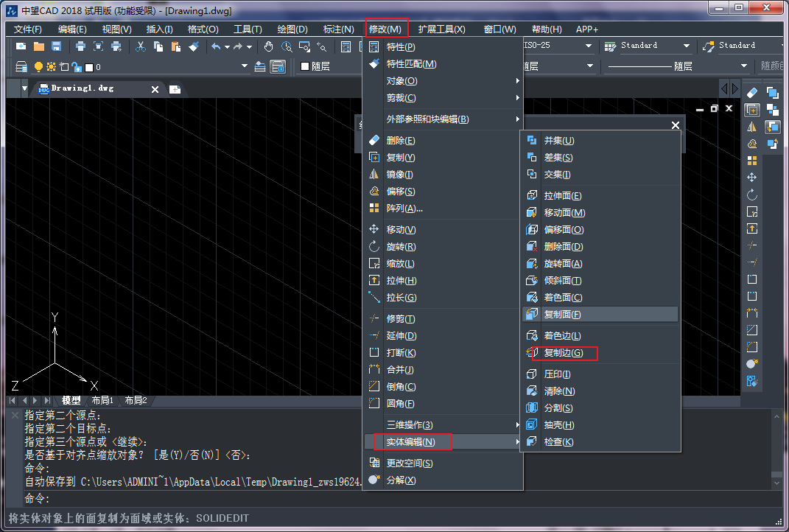Open the ISO-25 dimension style dropdown
This screenshot has width=789, height=532.
click(587, 46)
